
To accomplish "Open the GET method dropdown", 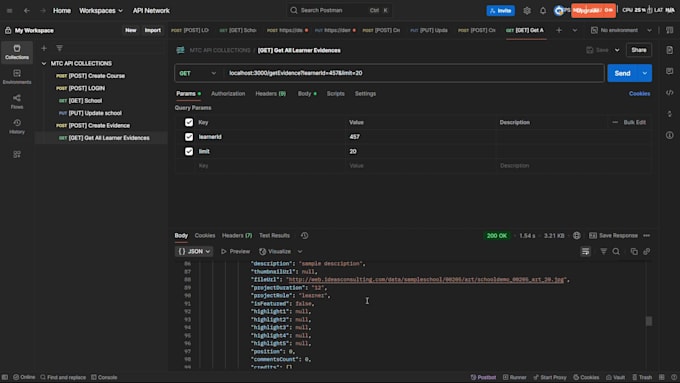I will (x=197, y=73).
